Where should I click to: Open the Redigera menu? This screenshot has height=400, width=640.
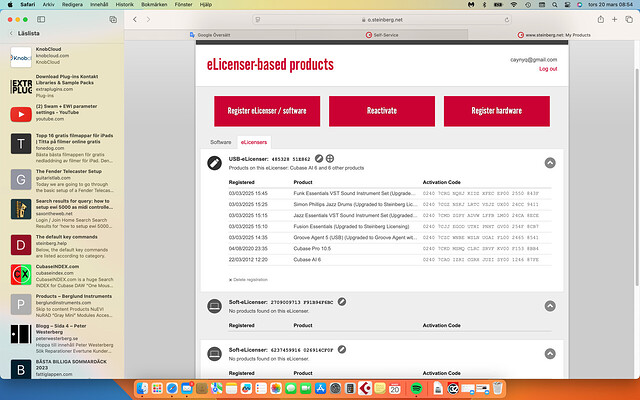coord(72,4)
